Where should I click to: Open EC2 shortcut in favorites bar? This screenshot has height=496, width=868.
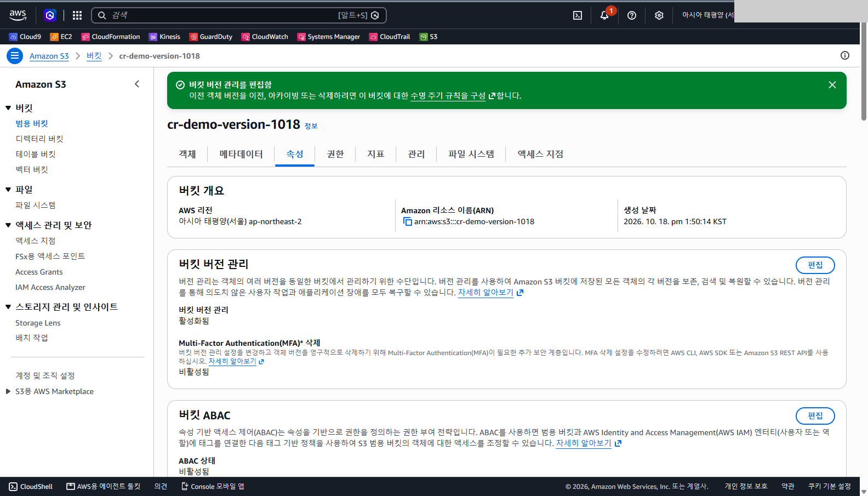click(61, 37)
